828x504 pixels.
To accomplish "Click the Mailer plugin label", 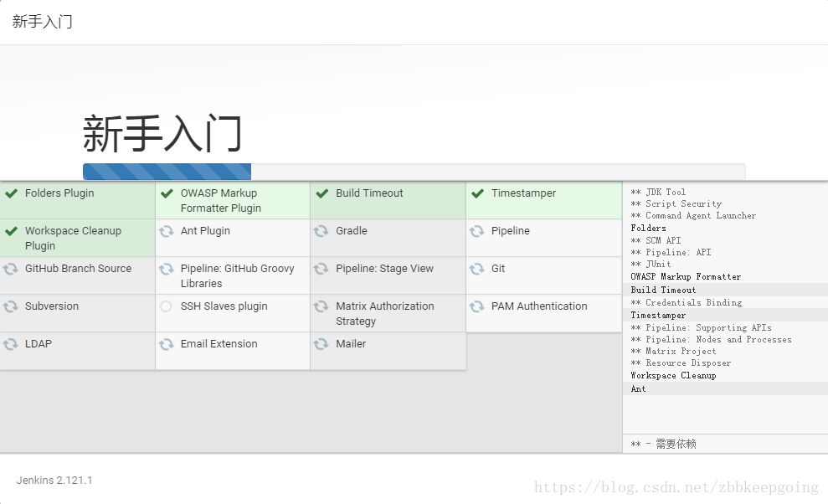I will tap(351, 344).
